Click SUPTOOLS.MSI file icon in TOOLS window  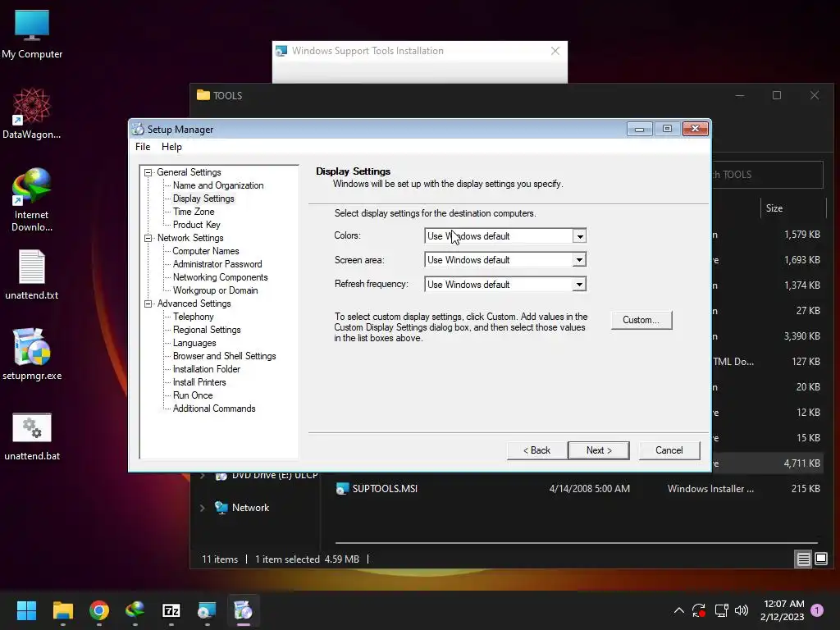[342, 489]
